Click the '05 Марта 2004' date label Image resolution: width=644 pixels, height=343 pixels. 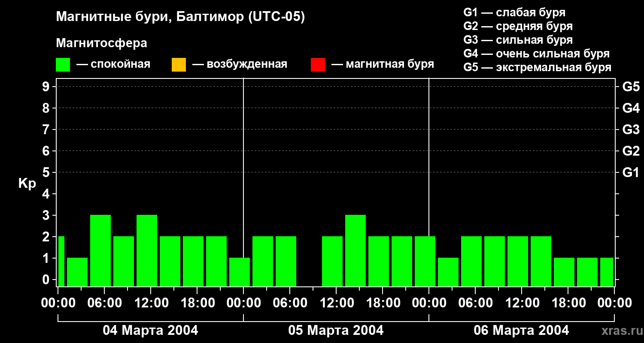[x=336, y=331]
